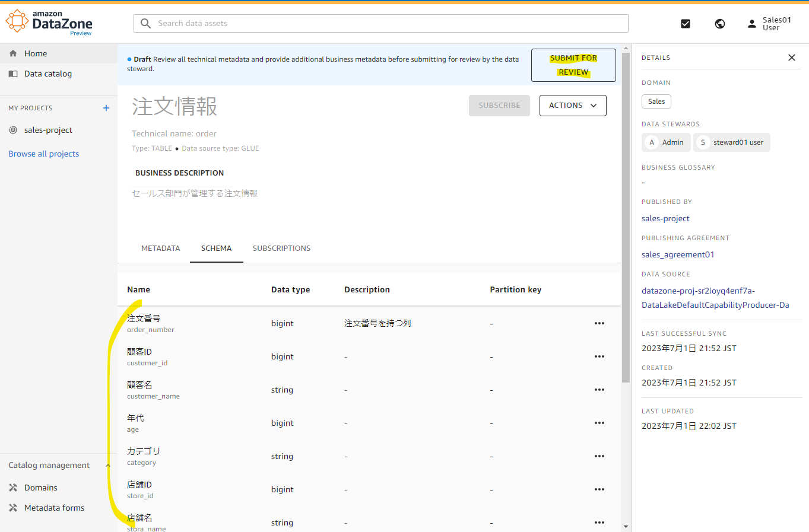This screenshot has height=532, width=809.
Task: Click the Description column header
Action: click(x=367, y=289)
